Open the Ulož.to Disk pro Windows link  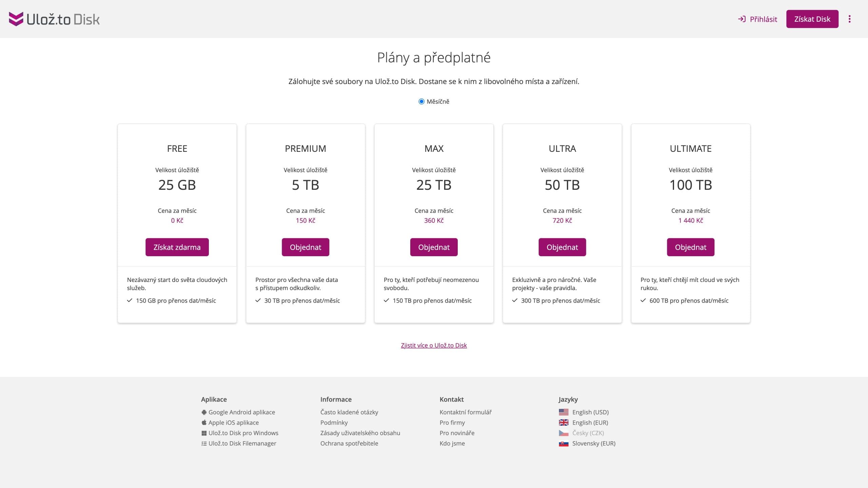click(x=243, y=433)
